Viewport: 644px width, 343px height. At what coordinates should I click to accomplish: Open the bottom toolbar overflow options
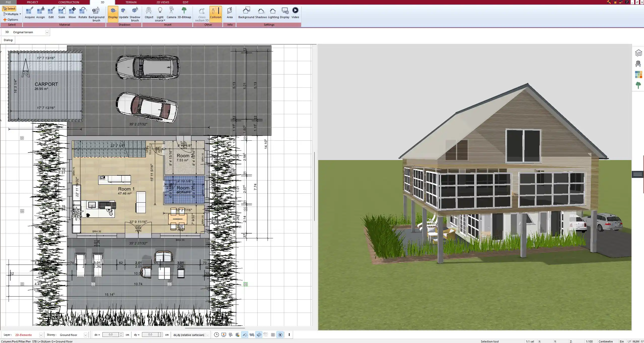289,335
